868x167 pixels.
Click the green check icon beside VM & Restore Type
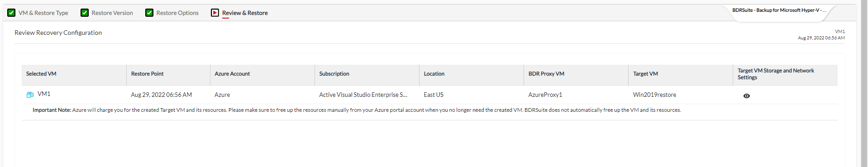point(11,13)
